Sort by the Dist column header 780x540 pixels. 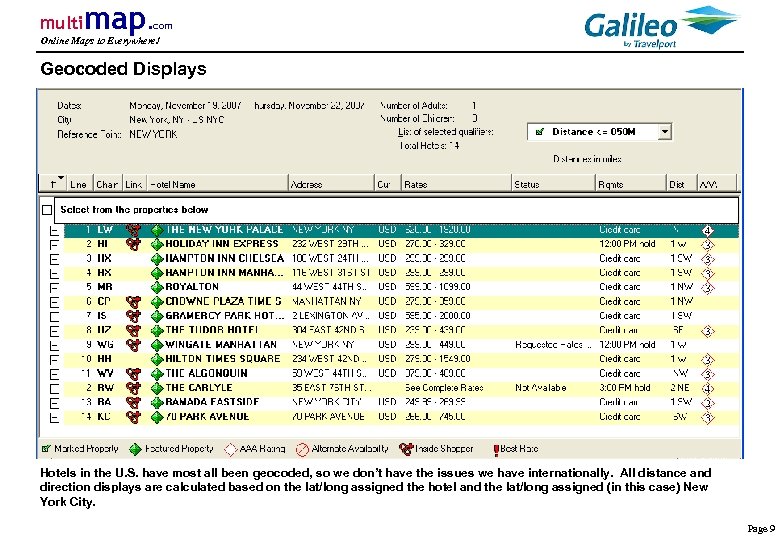[681, 184]
